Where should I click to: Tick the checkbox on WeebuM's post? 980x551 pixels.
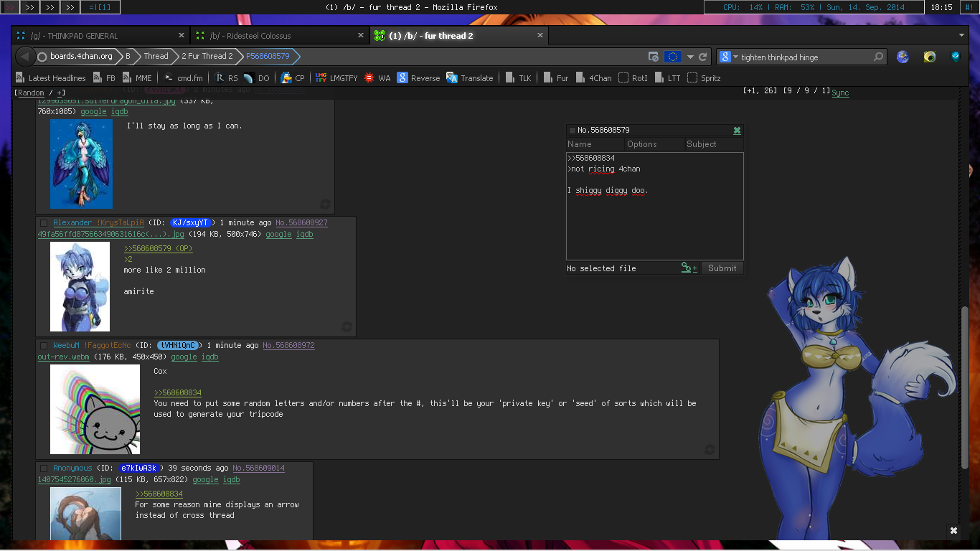44,346
